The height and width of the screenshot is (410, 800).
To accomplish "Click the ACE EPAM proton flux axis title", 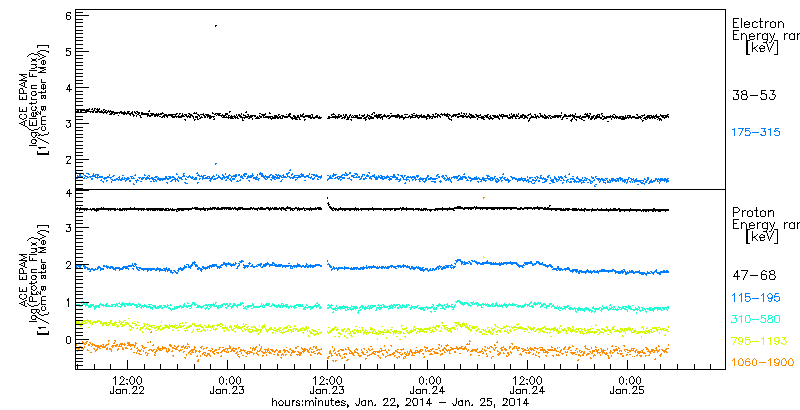I will [x=35, y=280].
